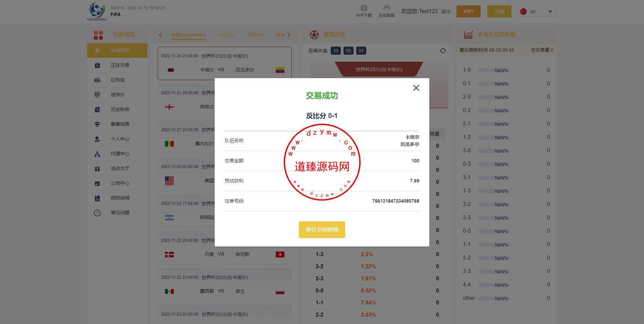Open 进球乐 sidebar item

pyautogui.click(x=117, y=95)
